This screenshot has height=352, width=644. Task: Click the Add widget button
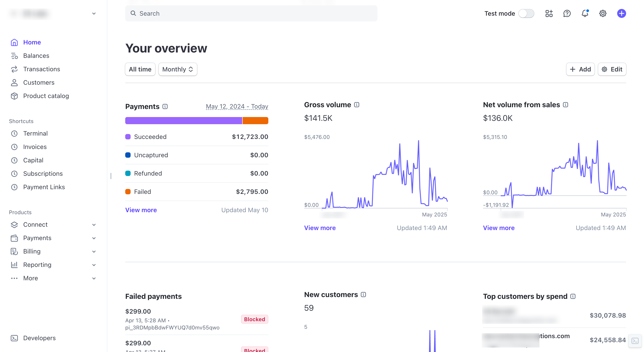(x=580, y=69)
